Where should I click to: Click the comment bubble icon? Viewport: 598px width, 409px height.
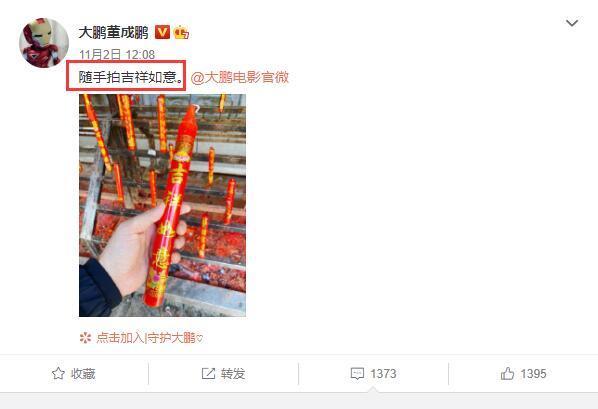tap(357, 374)
